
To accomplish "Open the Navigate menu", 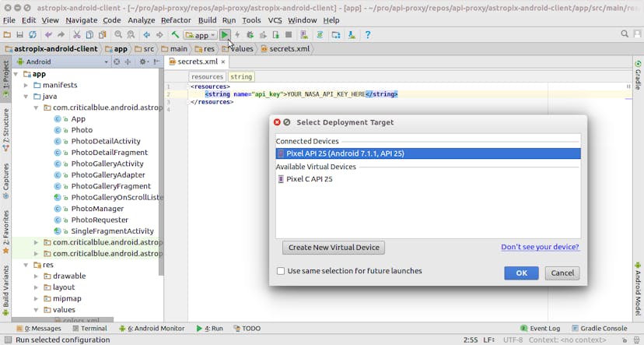I will [82, 20].
